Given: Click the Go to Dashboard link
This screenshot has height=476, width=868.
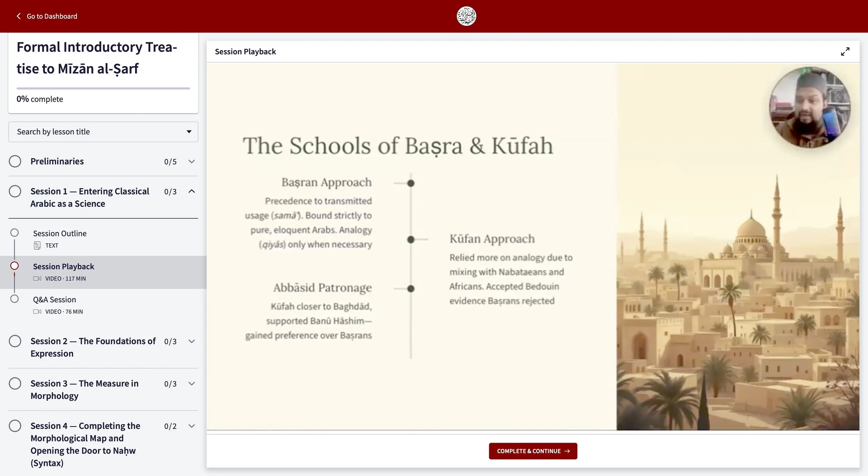Looking at the screenshot, I should (x=52, y=16).
